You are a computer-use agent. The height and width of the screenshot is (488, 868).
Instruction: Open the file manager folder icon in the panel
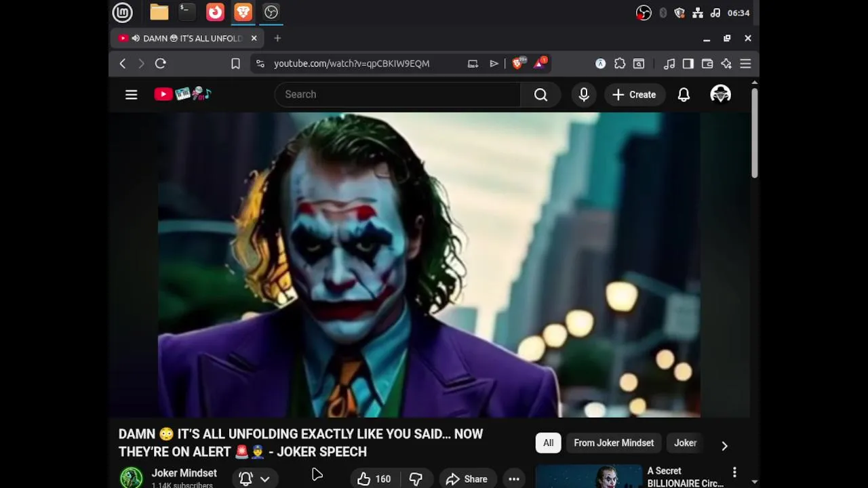tap(159, 12)
